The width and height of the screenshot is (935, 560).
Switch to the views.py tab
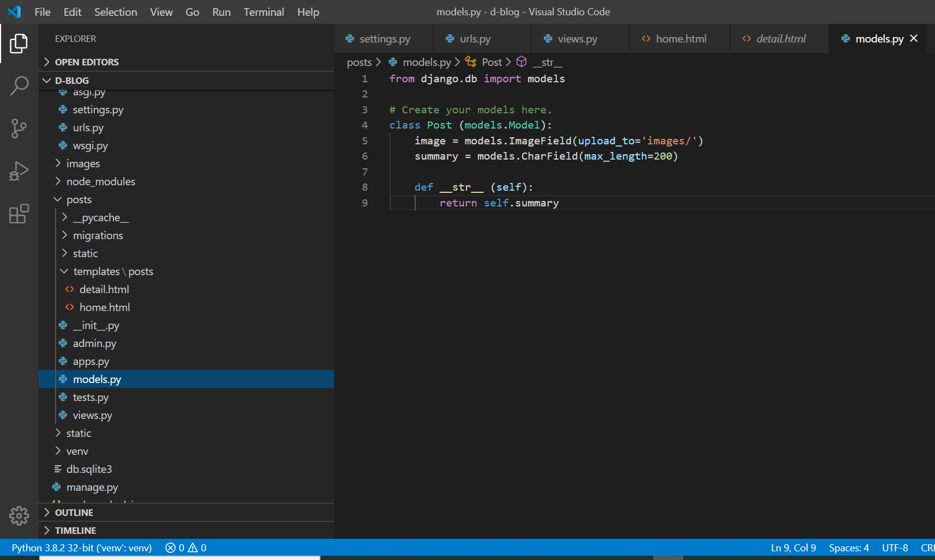pyautogui.click(x=580, y=39)
